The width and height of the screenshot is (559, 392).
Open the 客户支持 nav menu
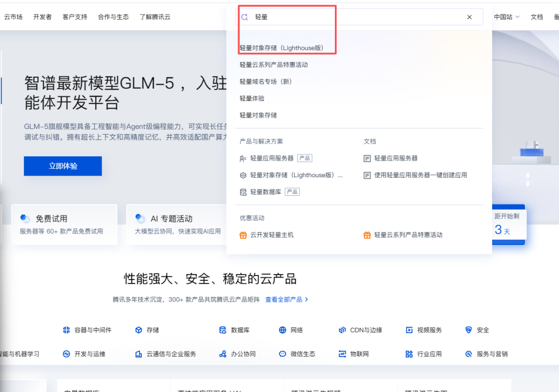tap(75, 17)
